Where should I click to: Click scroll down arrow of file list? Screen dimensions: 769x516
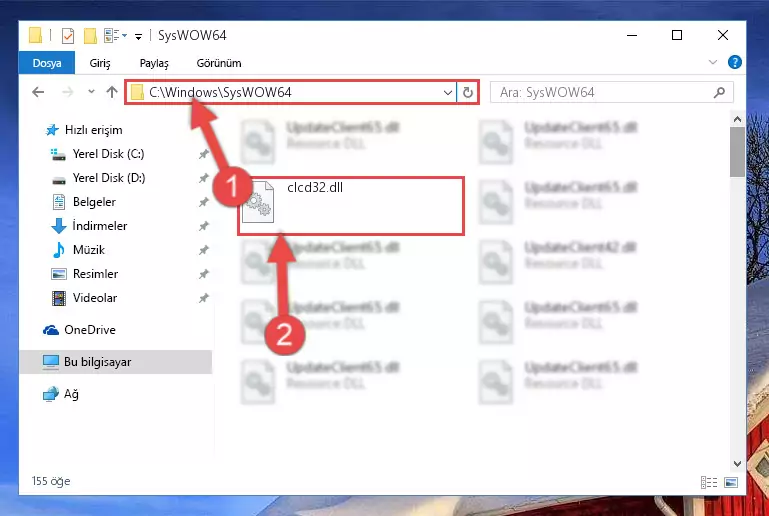coord(737,464)
